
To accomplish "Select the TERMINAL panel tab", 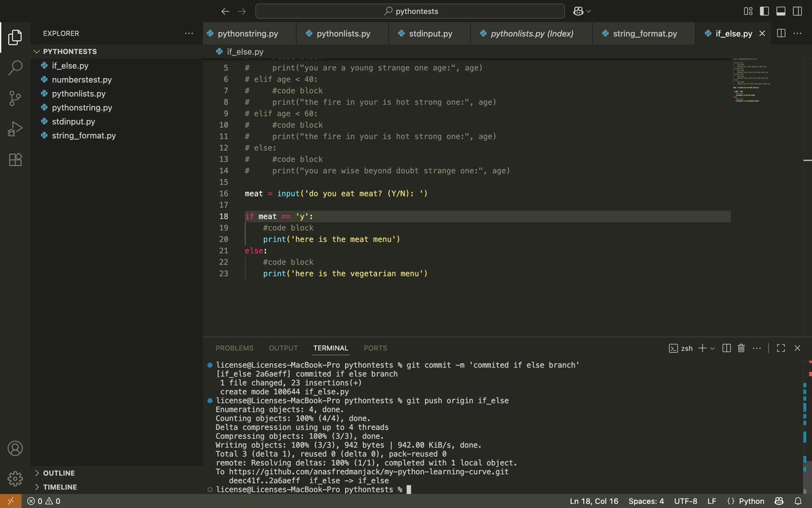I will coord(330,348).
